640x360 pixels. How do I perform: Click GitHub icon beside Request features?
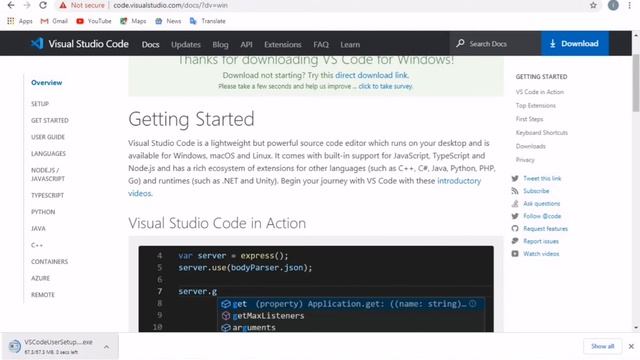point(515,229)
